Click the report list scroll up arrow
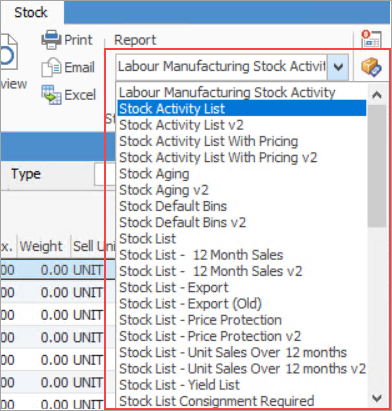The height and width of the screenshot is (411, 392). click(377, 95)
